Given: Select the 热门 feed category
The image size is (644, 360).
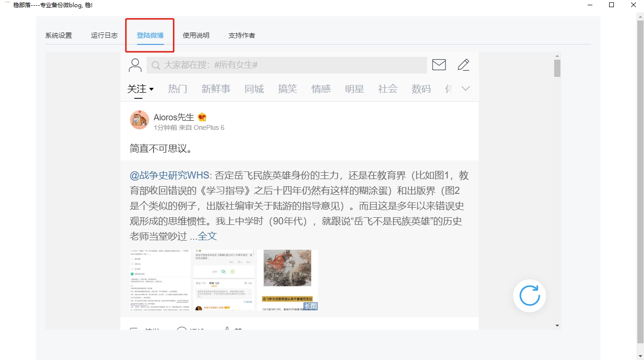Looking at the screenshot, I should click(x=177, y=89).
